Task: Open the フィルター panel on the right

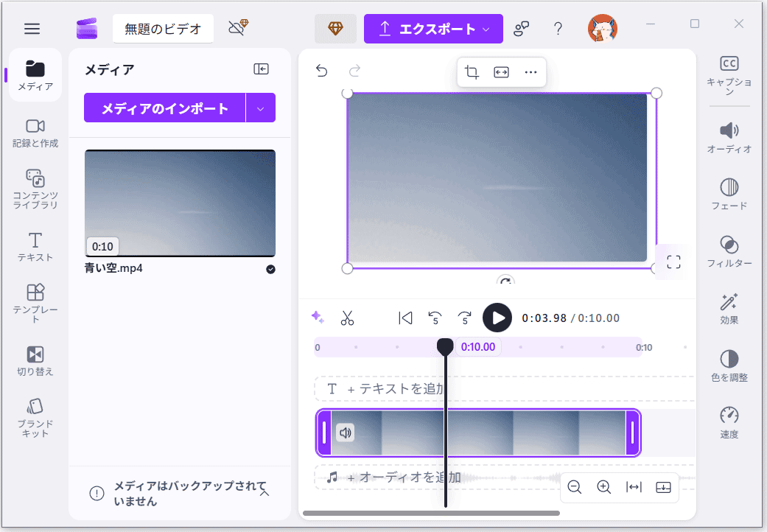Action: coord(729,252)
